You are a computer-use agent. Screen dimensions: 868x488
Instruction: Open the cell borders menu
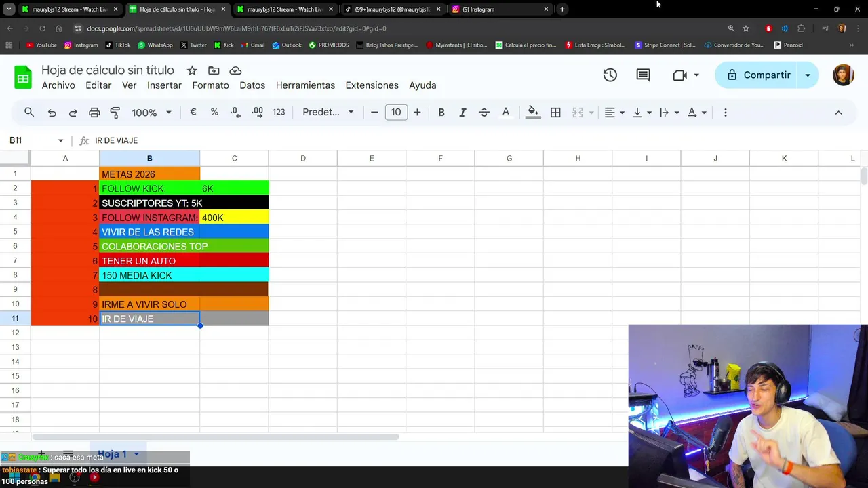click(x=555, y=113)
